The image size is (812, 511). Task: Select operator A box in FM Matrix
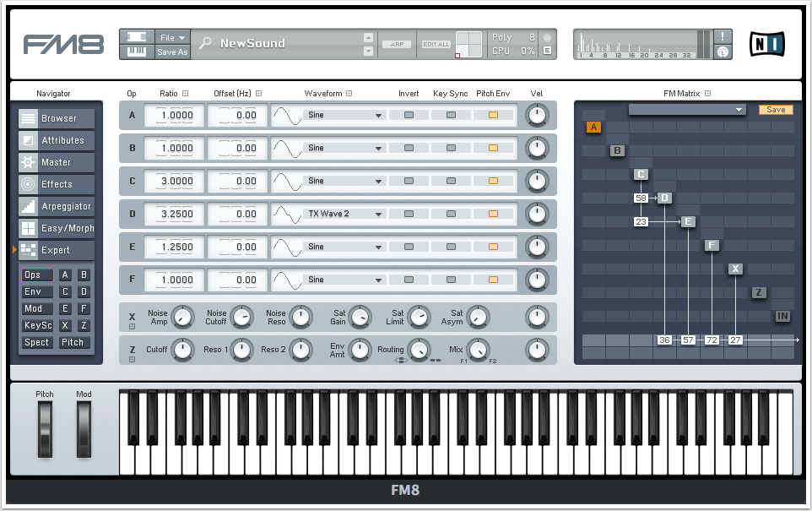[x=593, y=128]
